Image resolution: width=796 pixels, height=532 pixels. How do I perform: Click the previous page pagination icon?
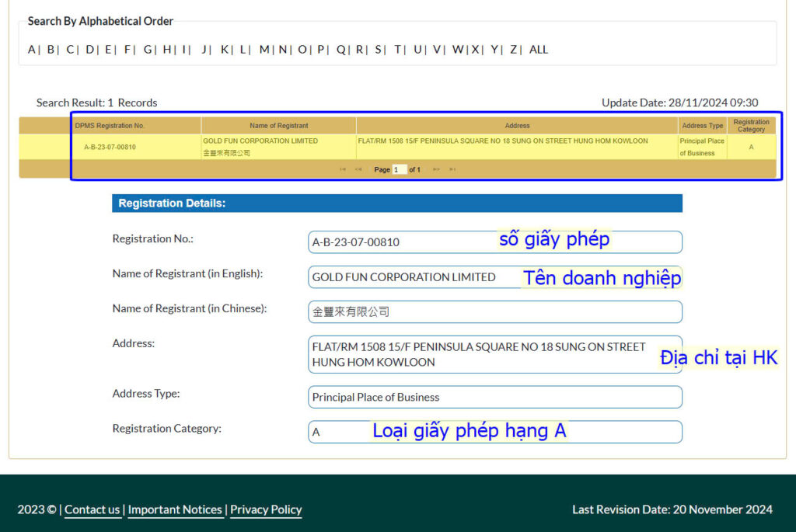pos(358,169)
